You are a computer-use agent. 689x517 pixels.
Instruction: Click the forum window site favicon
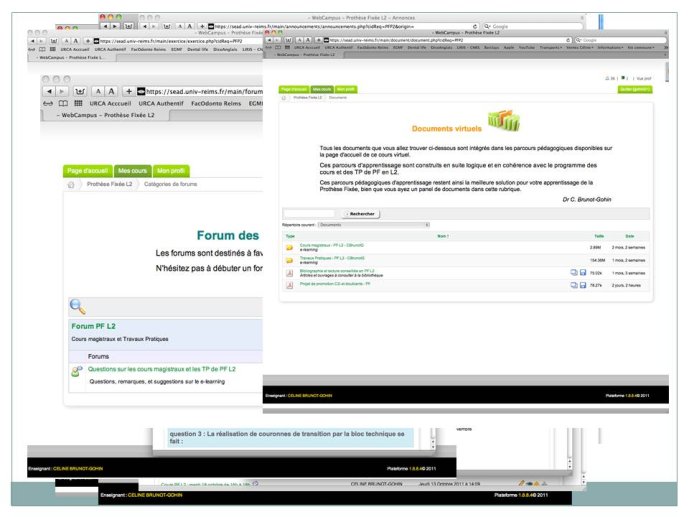[141, 91]
